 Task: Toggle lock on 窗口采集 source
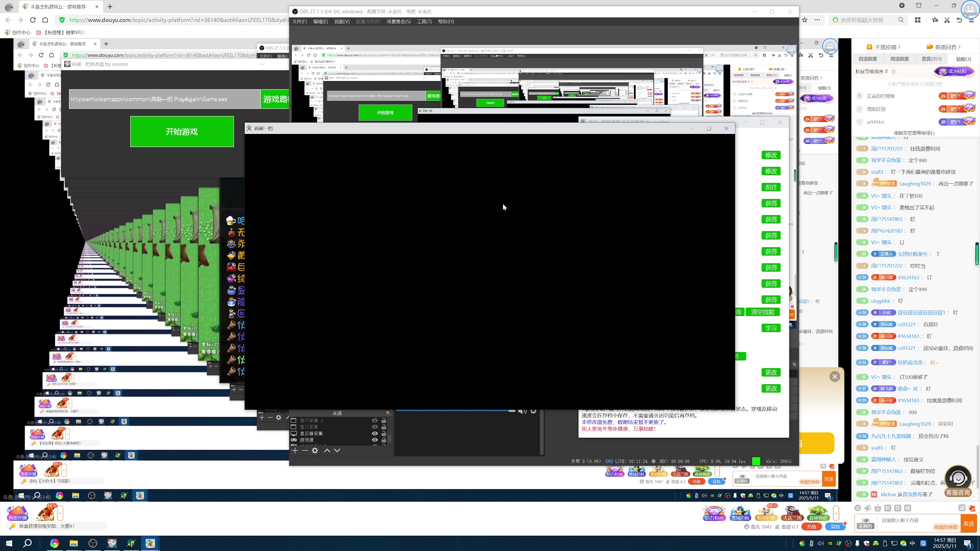[384, 427]
